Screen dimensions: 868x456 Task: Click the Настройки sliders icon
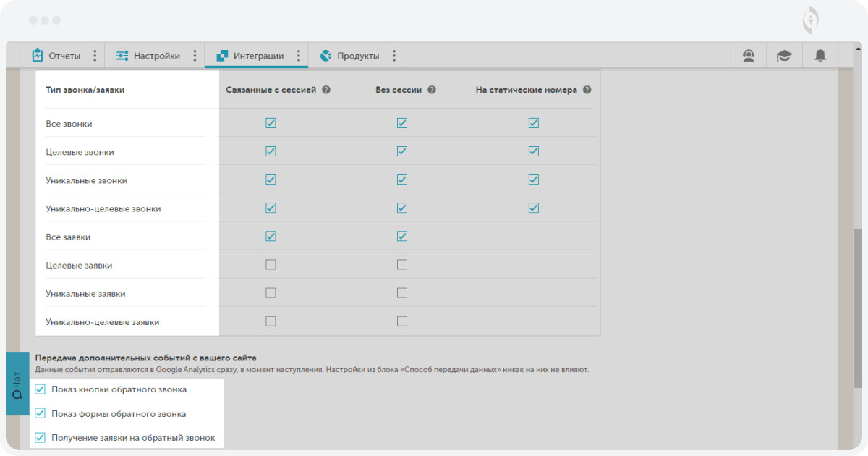(122, 56)
